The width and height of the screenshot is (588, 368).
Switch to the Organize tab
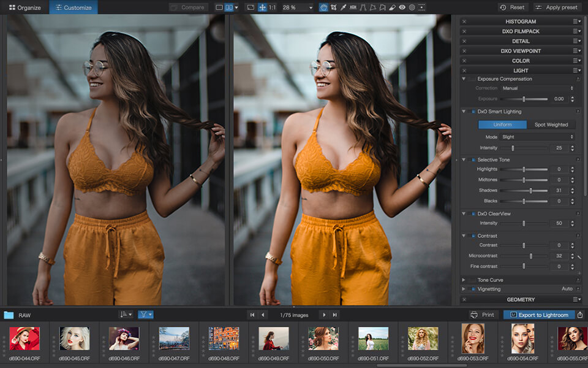(x=25, y=7)
